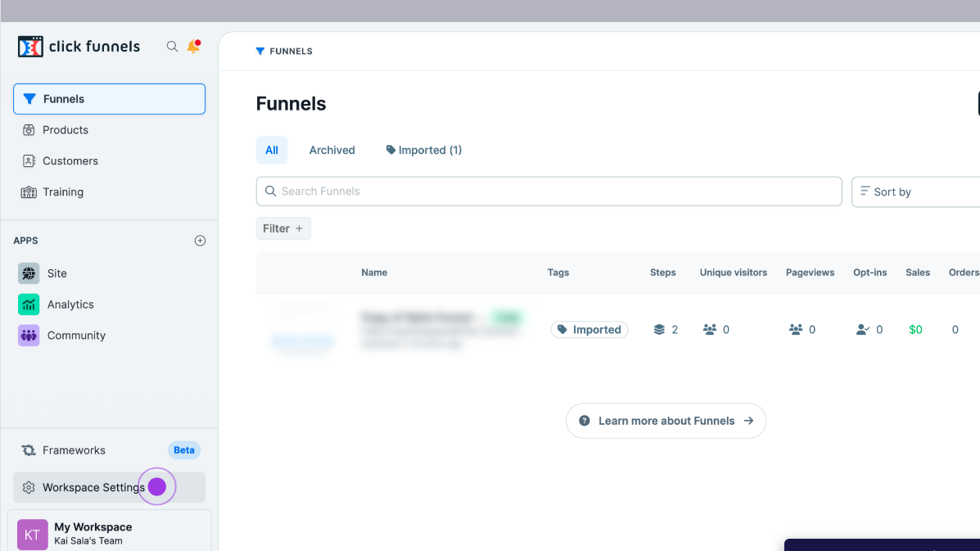The width and height of the screenshot is (980, 551).
Task: Open the Analytics app
Action: (x=70, y=305)
